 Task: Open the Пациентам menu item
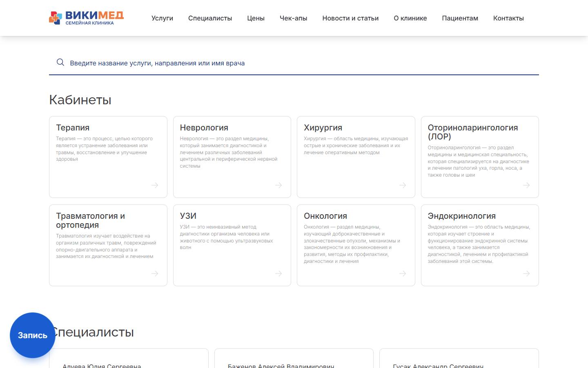[x=460, y=18]
